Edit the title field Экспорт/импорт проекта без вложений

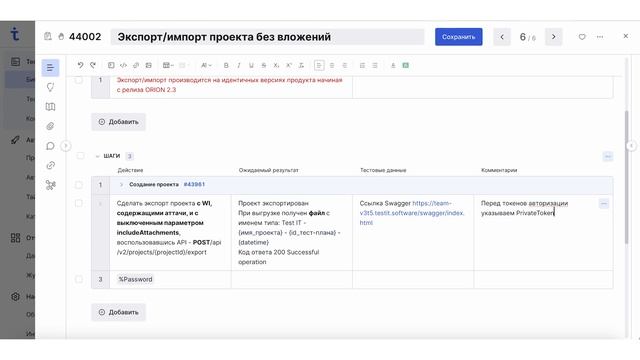(x=267, y=37)
